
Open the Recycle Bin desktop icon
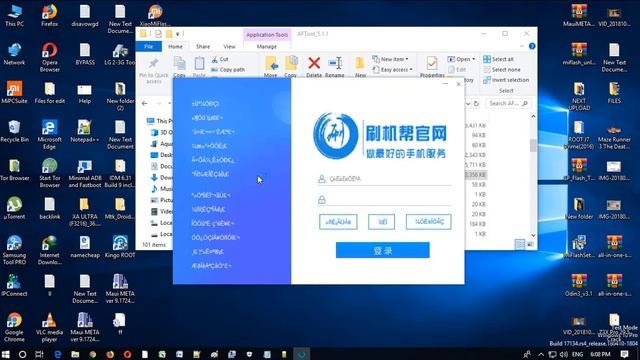tap(15, 131)
